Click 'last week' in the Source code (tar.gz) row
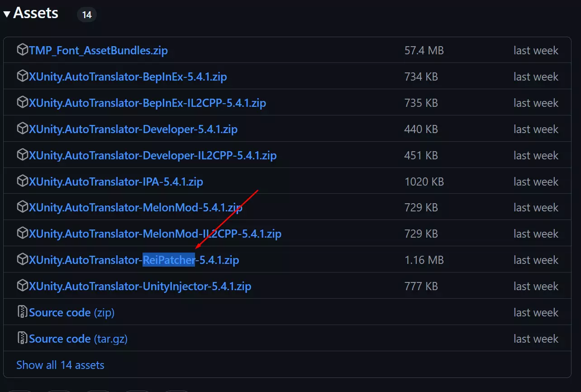This screenshot has width=581, height=392. [x=536, y=339]
